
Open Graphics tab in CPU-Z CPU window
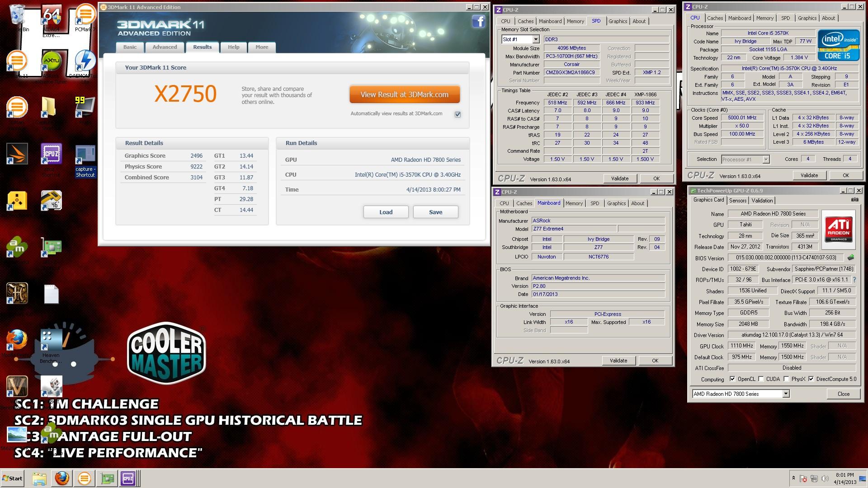pyautogui.click(x=807, y=18)
